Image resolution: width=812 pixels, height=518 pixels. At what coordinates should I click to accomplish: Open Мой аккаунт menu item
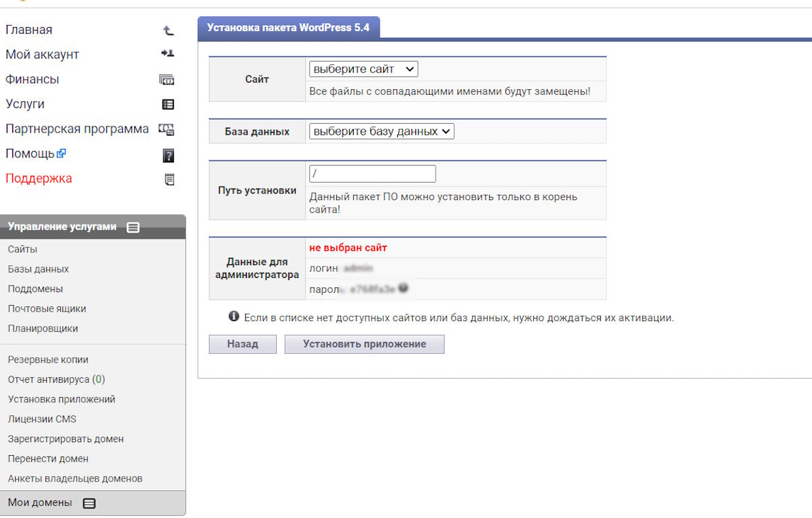[43, 55]
